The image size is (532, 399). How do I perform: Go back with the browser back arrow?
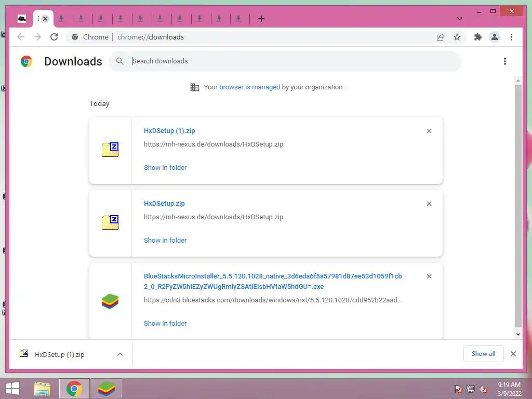pyautogui.click(x=21, y=37)
